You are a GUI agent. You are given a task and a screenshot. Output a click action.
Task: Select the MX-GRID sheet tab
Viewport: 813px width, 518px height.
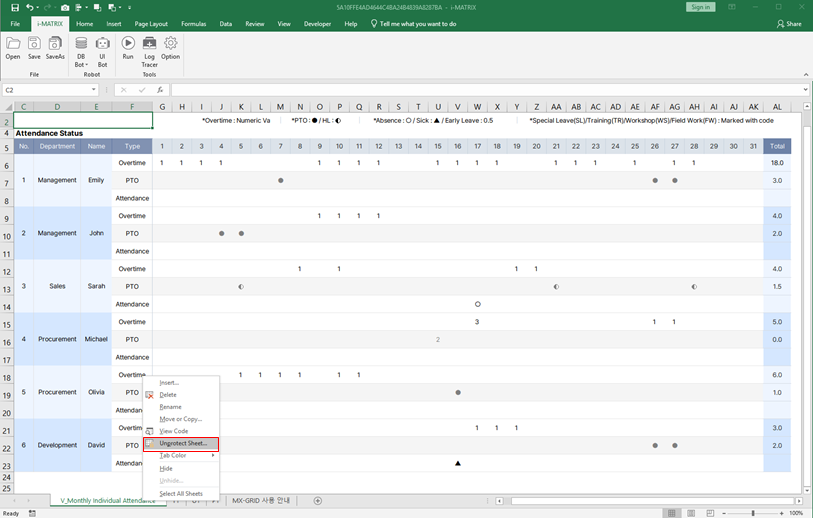click(260, 500)
